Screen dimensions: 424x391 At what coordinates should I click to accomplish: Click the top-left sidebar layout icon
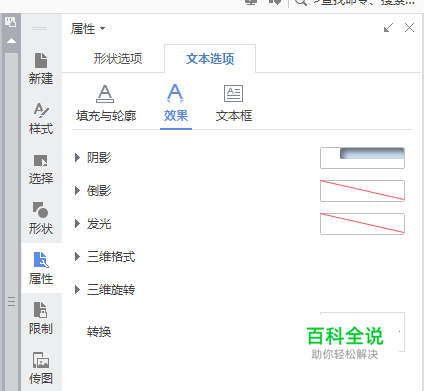coord(10,22)
